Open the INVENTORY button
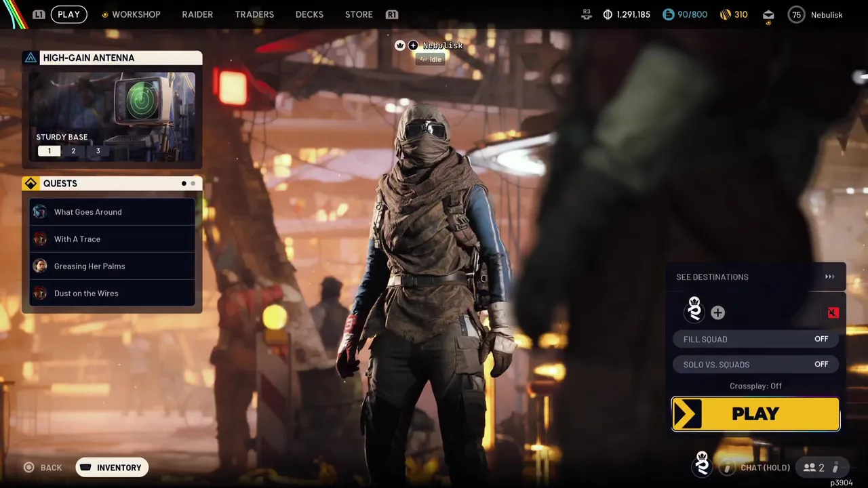The image size is (868, 488). click(x=112, y=468)
